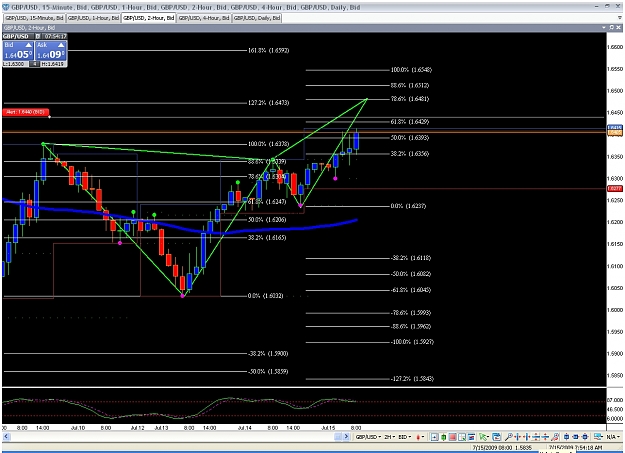
Task: Click the add chart element icon
Action: tap(434, 437)
